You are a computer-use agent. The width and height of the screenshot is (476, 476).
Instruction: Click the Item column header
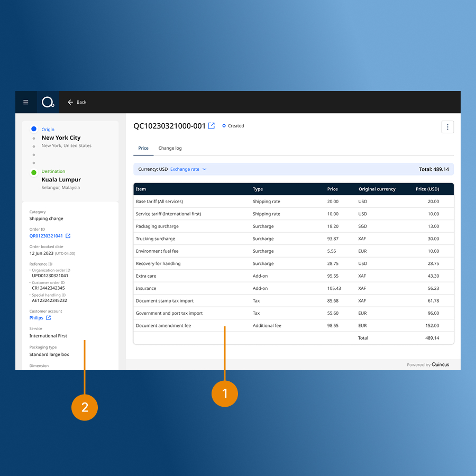(141, 189)
